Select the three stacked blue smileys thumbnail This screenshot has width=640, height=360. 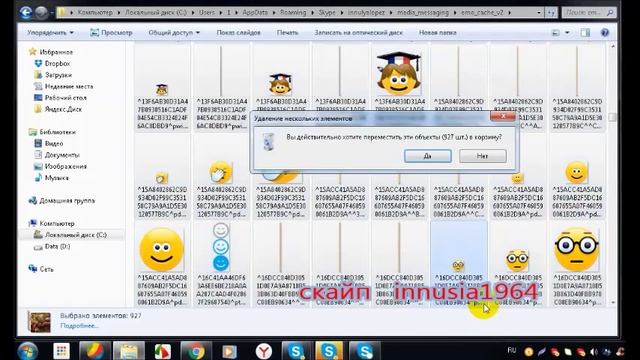click(x=221, y=247)
